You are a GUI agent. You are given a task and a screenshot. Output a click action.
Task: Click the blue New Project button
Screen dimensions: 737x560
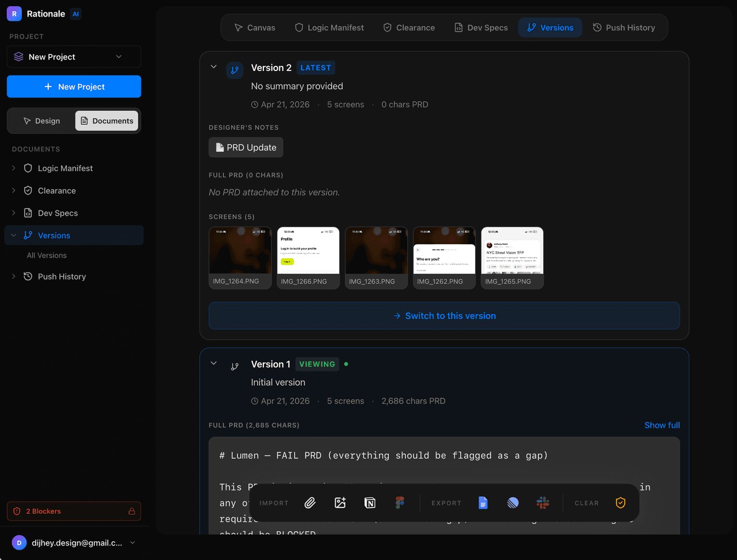[74, 87]
